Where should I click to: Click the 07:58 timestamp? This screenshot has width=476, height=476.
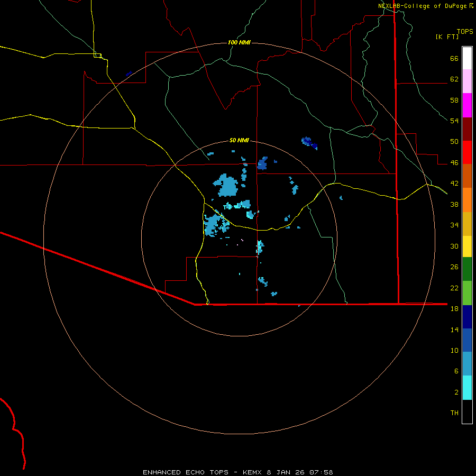pyautogui.click(x=321, y=472)
